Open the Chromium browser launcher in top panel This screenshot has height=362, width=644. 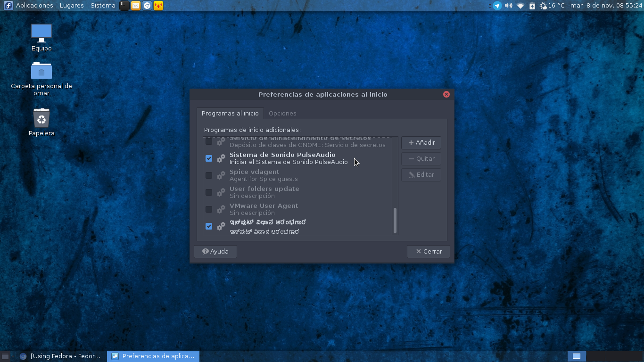click(x=147, y=6)
